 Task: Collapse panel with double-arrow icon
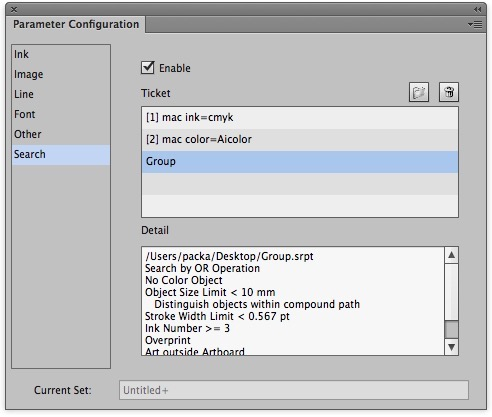(x=477, y=9)
